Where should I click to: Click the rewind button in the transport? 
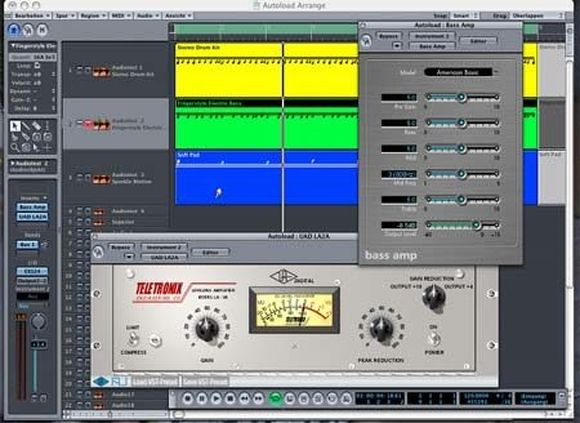[244, 399]
